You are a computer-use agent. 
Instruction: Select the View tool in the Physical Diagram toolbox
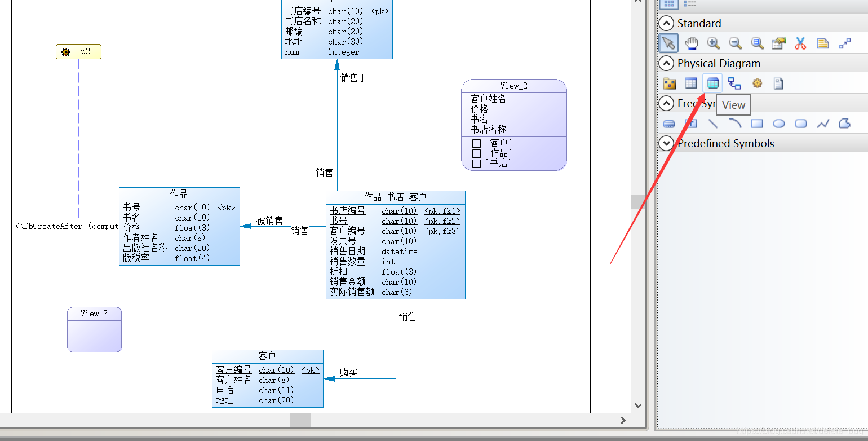click(713, 83)
